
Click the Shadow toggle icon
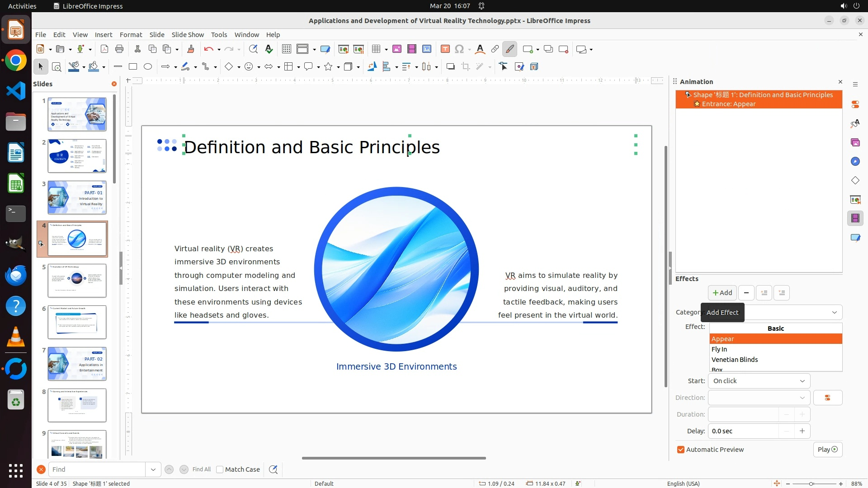coord(450,67)
